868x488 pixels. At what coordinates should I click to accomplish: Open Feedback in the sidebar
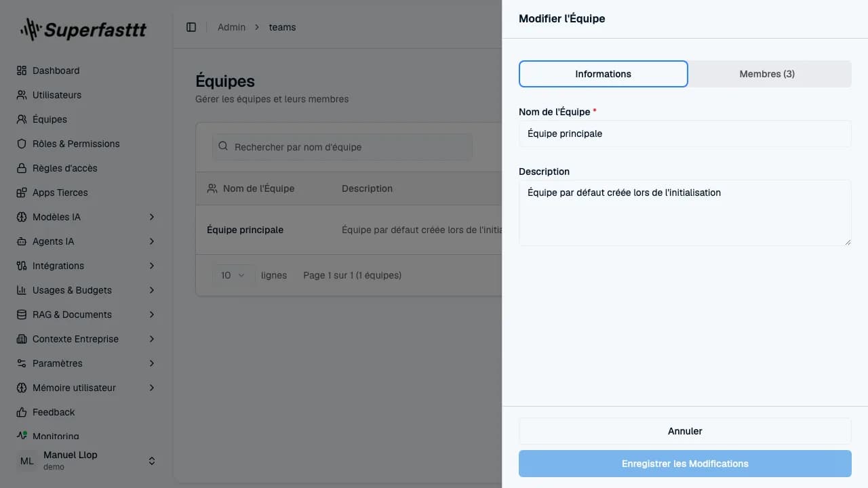pos(54,412)
